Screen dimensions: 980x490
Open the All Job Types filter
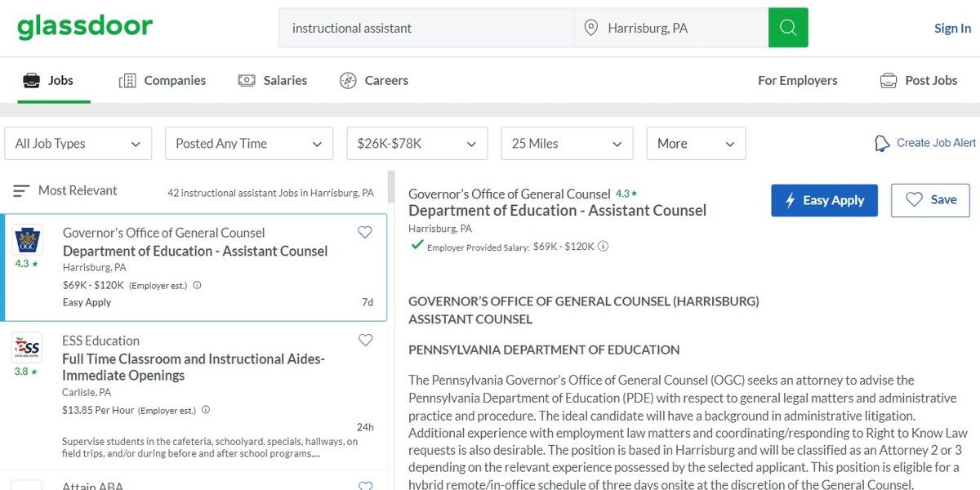(78, 143)
